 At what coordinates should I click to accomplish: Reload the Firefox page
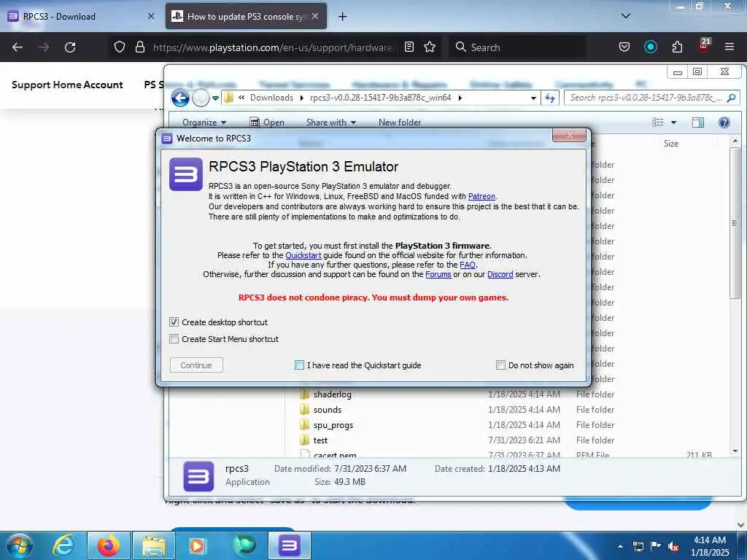tap(70, 47)
